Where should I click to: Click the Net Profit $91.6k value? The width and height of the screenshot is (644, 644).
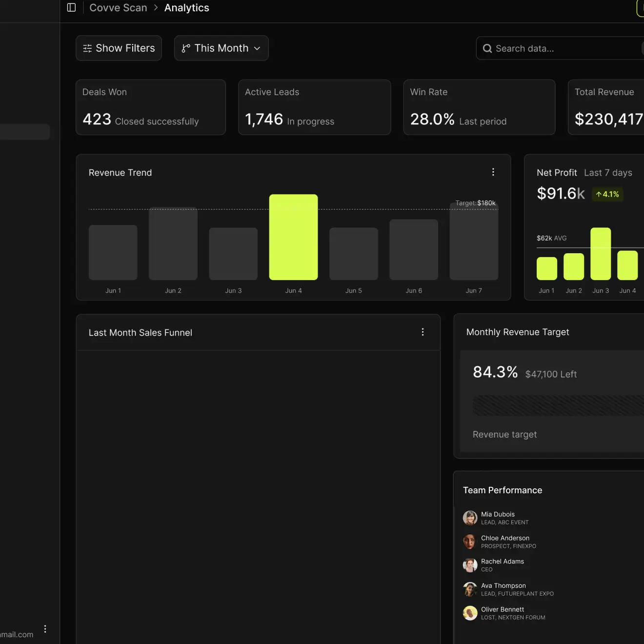pyautogui.click(x=561, y=194)
